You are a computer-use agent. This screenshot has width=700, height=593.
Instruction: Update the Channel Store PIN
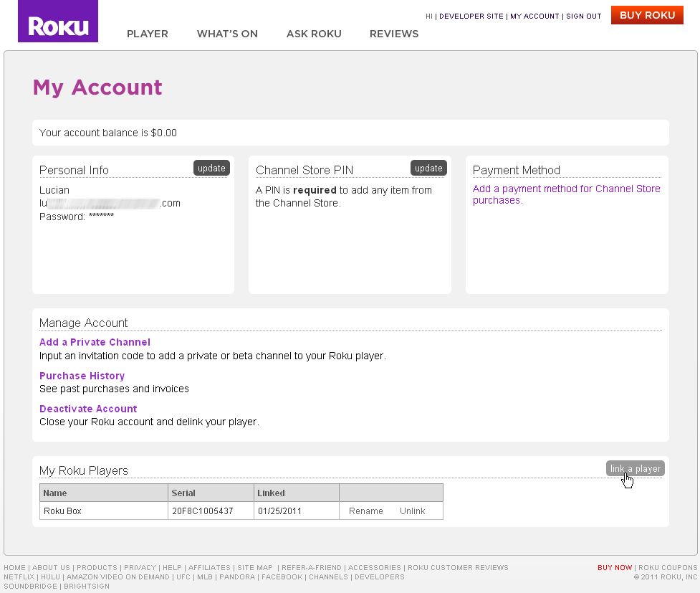(x=428, y=167)
